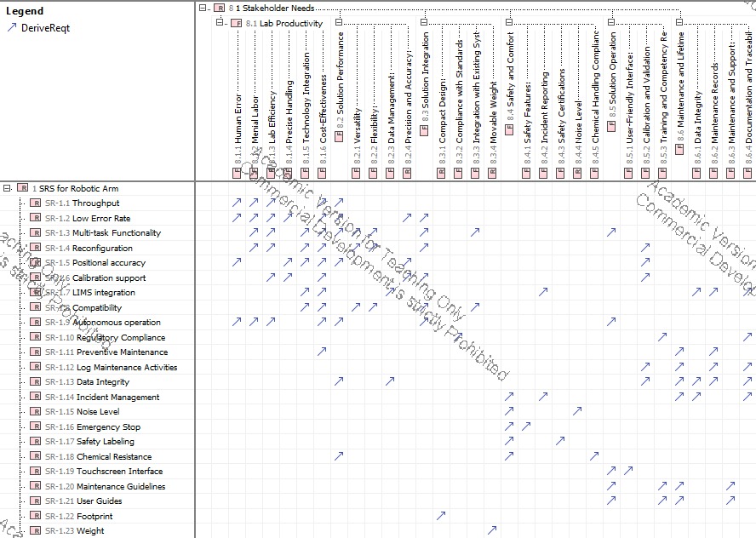Click the 8.1.1 Human Error column header
The width and height of the screenshot is (756, 538).
point(238,129)
